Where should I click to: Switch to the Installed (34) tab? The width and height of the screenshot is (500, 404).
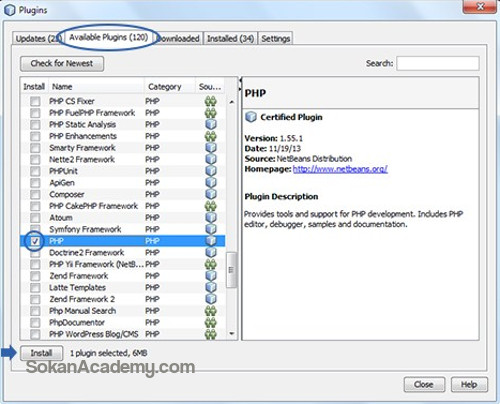click(230, 39)
